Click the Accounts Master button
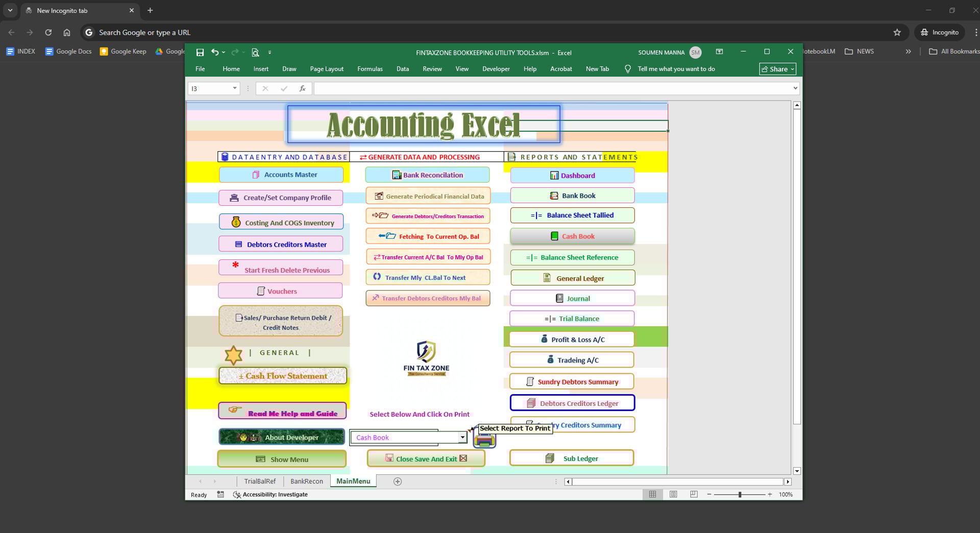Viewport: 980px width, 533px height. (x=281, y=175)
